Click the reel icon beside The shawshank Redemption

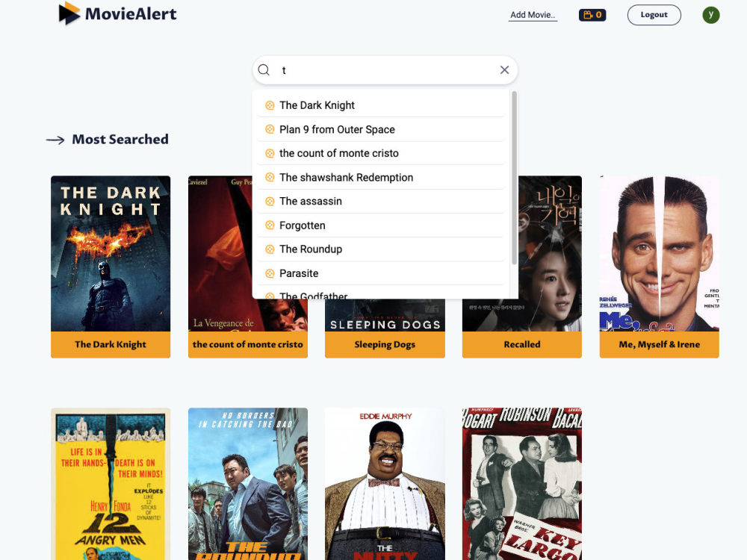pyautogui.click(x=270, y=178)
